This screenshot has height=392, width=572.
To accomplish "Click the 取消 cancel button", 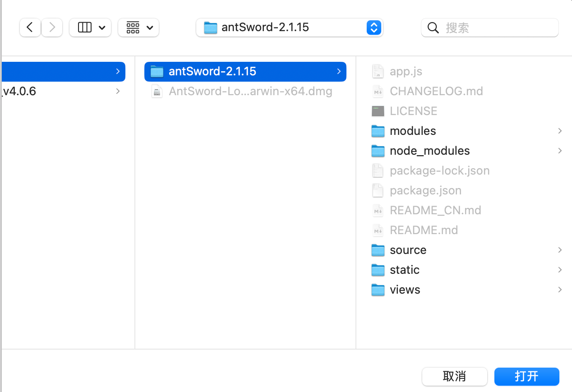I will tap(454, 376).
